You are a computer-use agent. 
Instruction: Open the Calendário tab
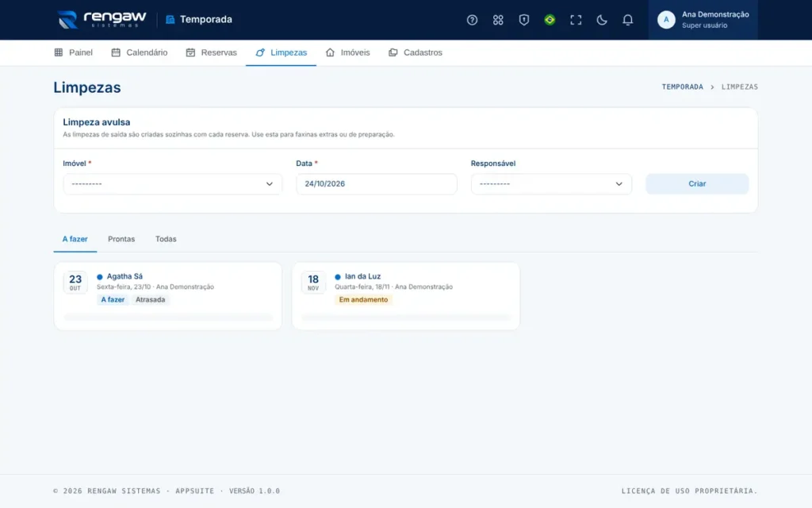tap(140, 52)
